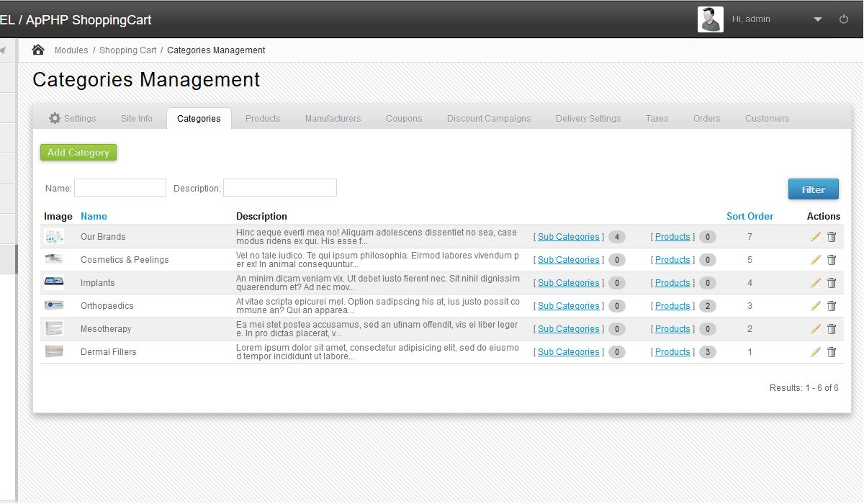Click into the Name filter field
Screen dimensions: 864x504
120,188
